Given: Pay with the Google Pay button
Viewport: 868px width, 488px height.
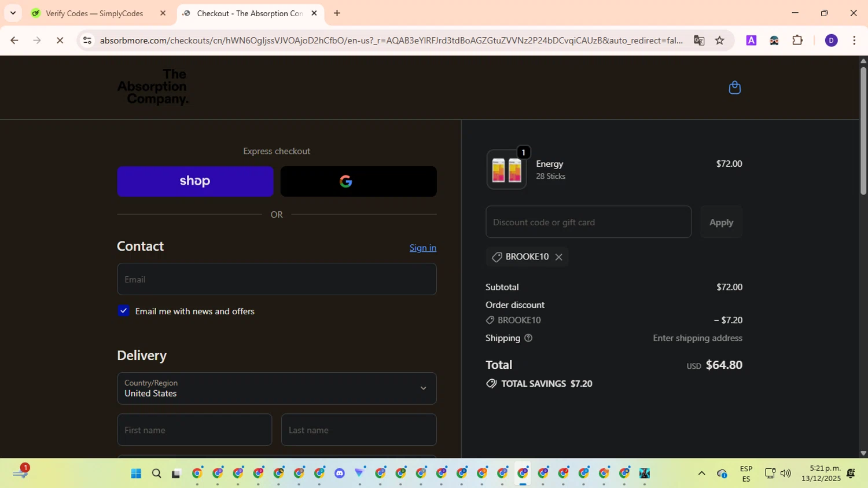Looking at the screenshot, I should pyautogui.click(x=359, y=181).
